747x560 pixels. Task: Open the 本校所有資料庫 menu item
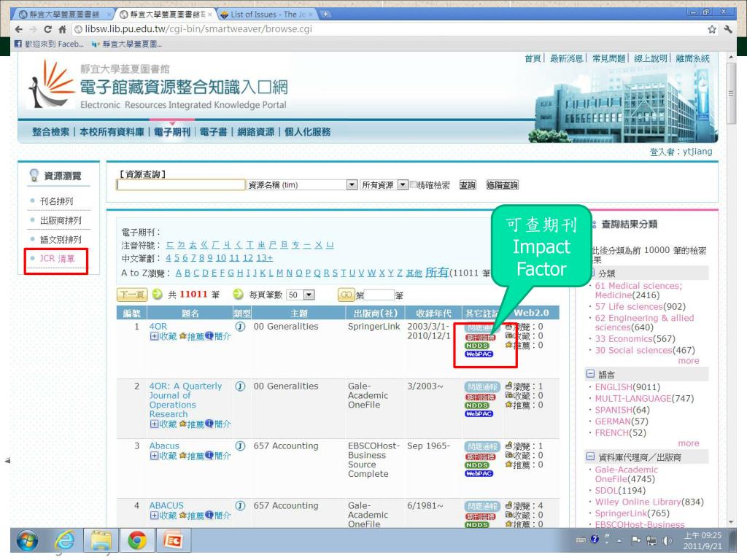click(112, 132)
